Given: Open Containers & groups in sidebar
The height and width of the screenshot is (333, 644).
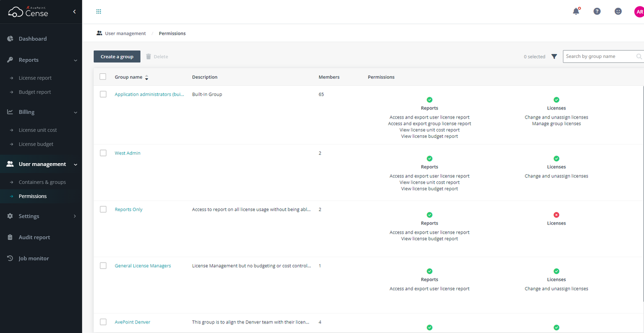Looking at the screenshot, I should (42, 182).
